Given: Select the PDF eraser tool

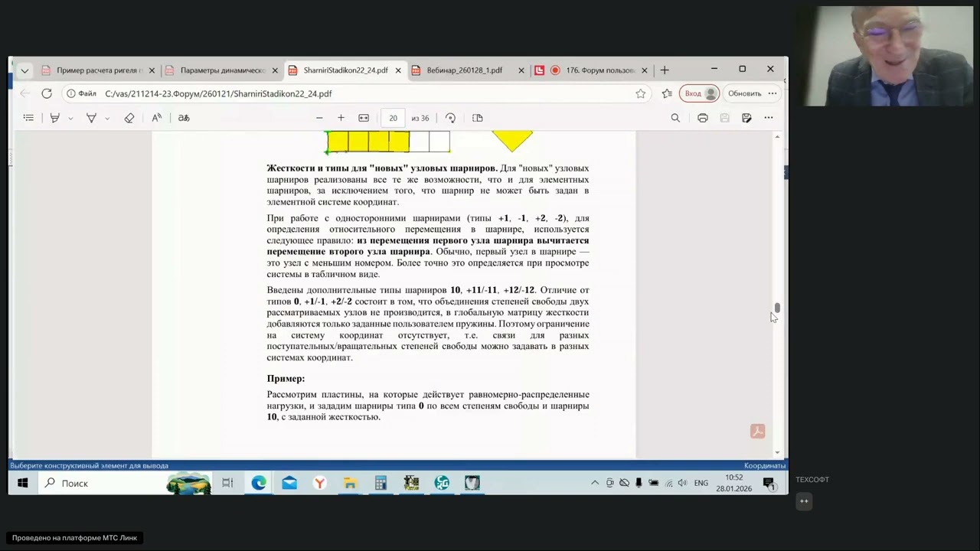Looking at the screenshot, I should (x=129, y=118).
